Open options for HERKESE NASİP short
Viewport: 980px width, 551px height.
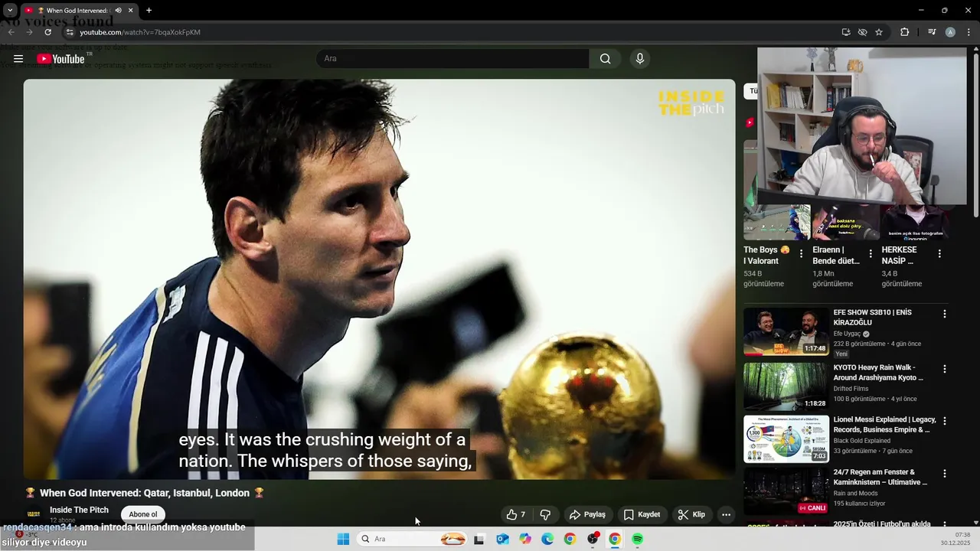(939, 253)
